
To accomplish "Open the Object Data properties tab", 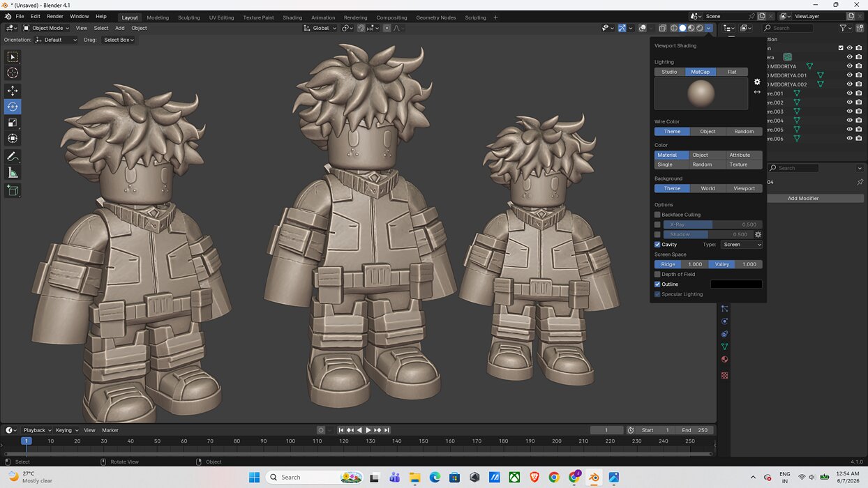I will coord(724,346).
